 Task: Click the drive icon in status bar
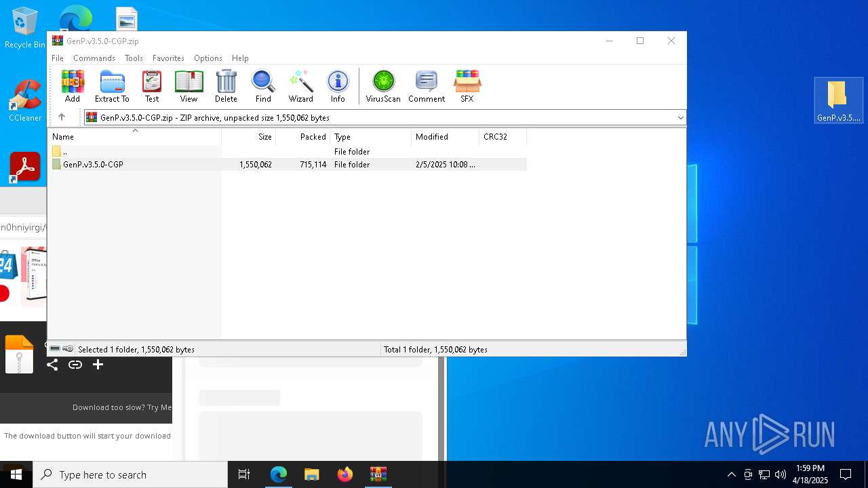pos(55,349)
